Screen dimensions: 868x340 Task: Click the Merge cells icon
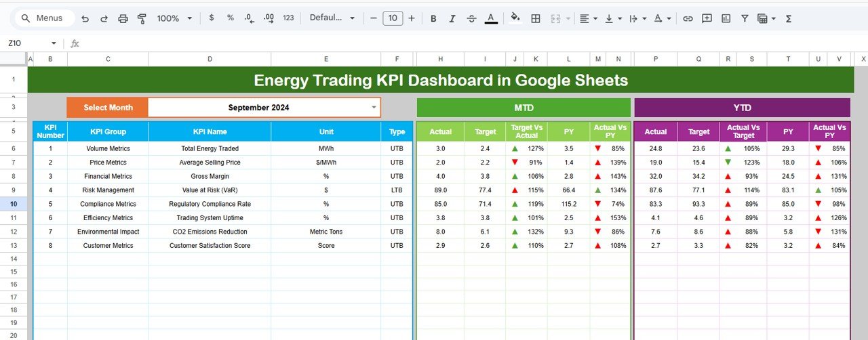tap(556, 18)
